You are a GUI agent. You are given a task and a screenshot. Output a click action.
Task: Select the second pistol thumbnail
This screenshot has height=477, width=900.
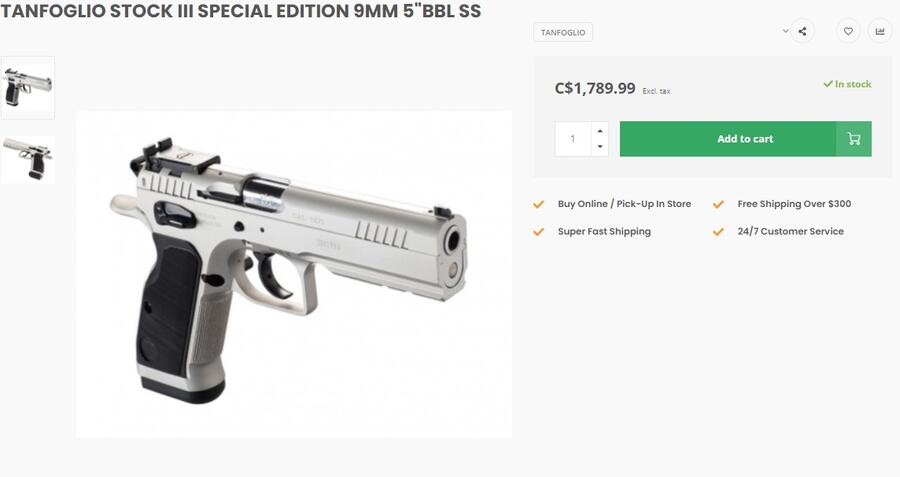pyautogui.click(x=27, y=159)
